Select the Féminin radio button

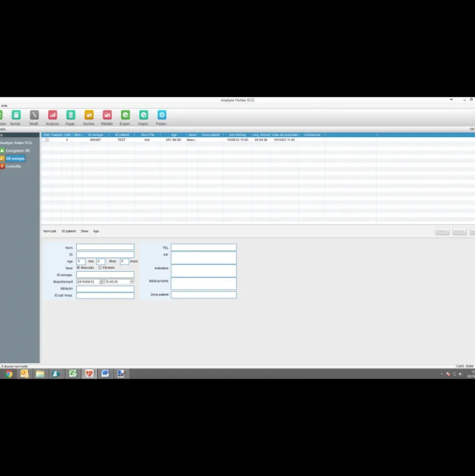point(100,268)
